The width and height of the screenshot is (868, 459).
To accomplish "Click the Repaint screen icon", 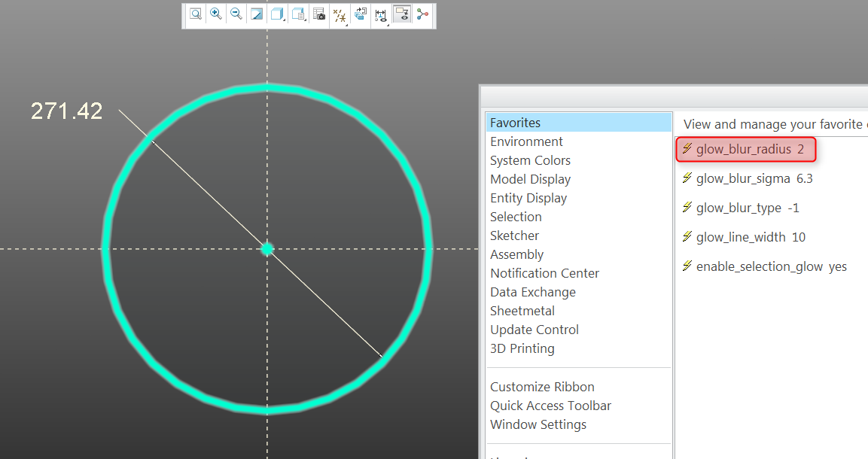I will point(257,14).
